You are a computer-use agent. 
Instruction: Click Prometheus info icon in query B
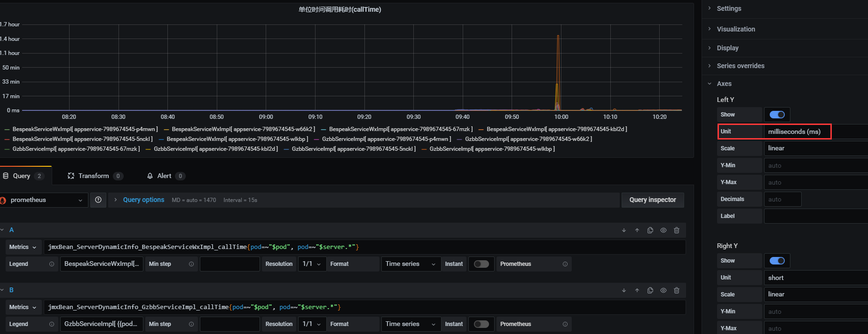tap(565, 324)
